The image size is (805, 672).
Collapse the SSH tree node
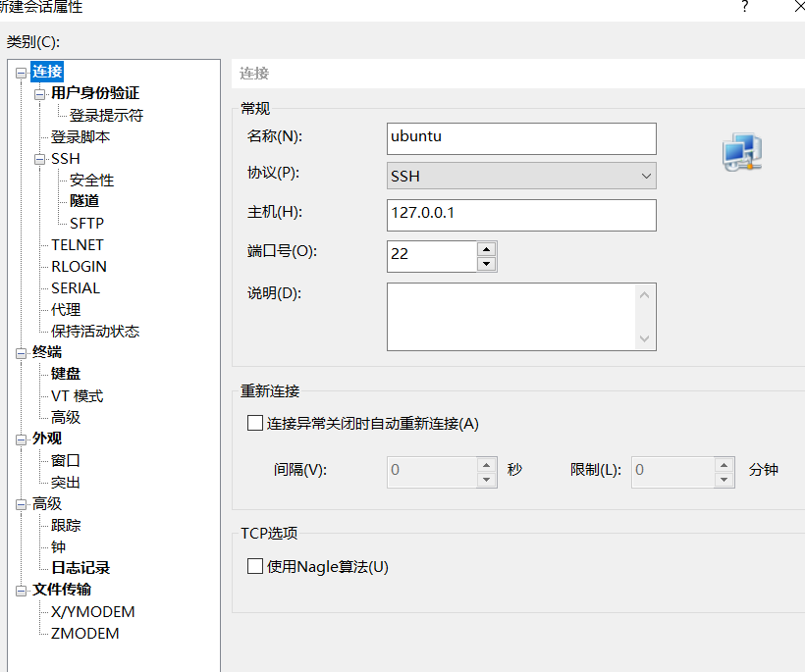[x=39, y=160]
